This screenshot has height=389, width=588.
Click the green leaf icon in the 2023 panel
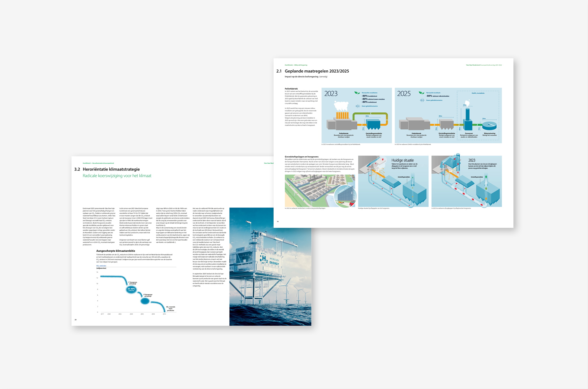click(x=357, y=93)
